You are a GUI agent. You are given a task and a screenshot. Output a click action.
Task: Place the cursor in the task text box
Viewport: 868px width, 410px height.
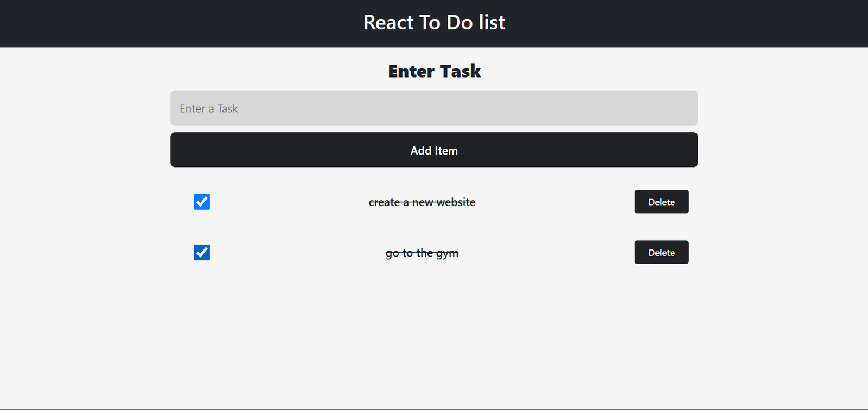[434, 108]
